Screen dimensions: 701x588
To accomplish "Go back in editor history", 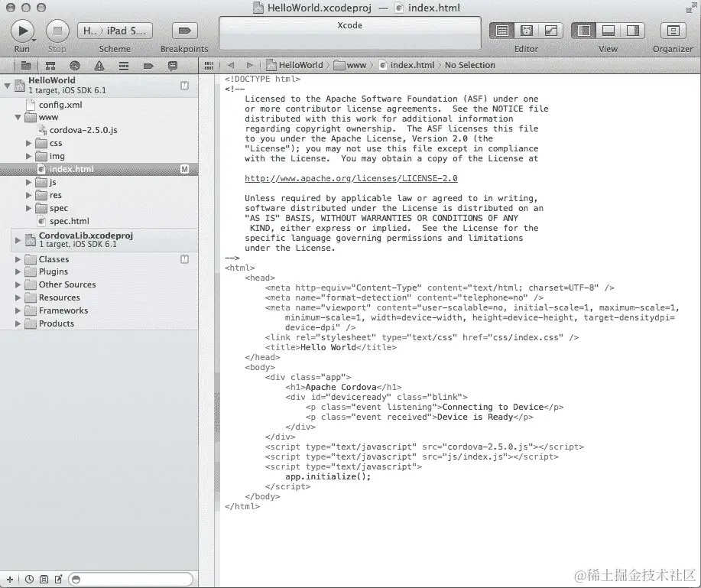I will pyautogui.click(x=231, y=65).
